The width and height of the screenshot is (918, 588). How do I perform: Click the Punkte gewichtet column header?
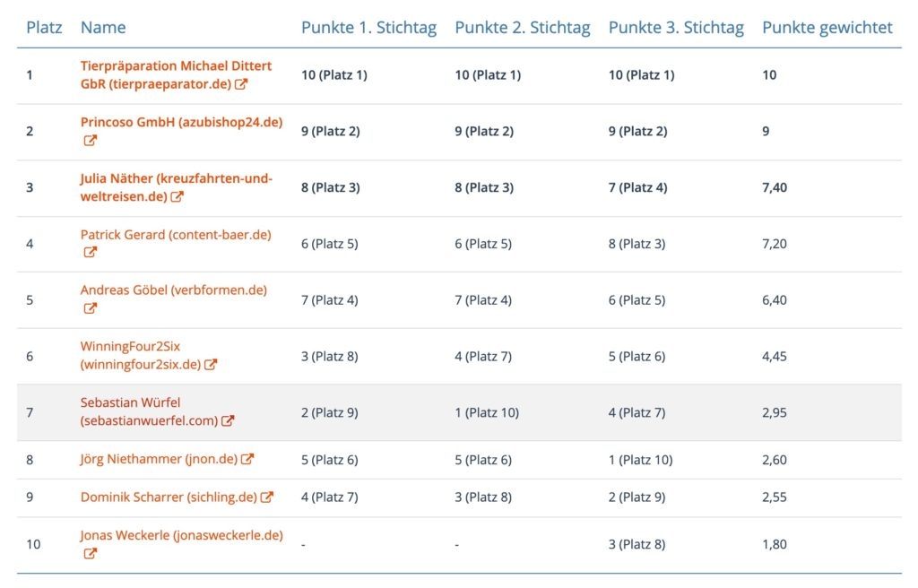click(827, 28)
